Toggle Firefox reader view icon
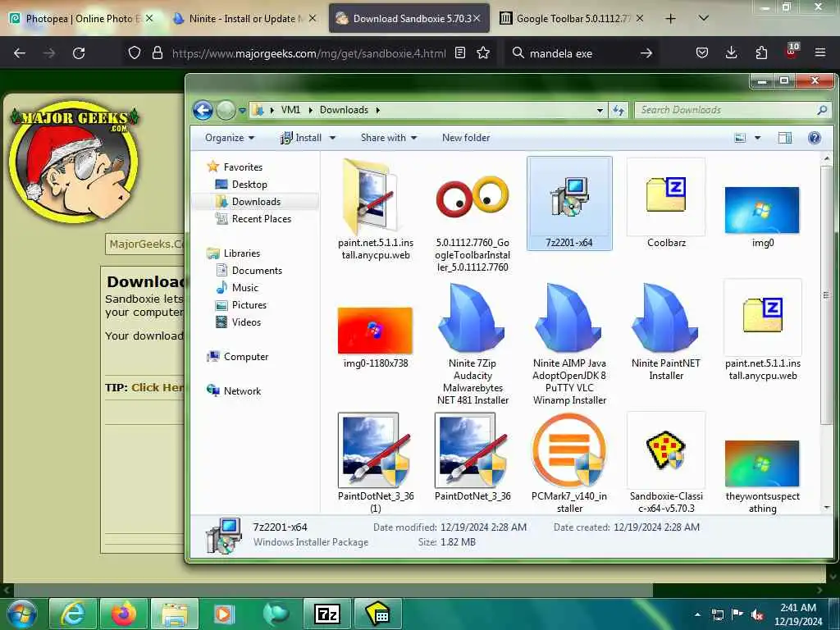Screen dimensions: 840x630 [459, 53]
